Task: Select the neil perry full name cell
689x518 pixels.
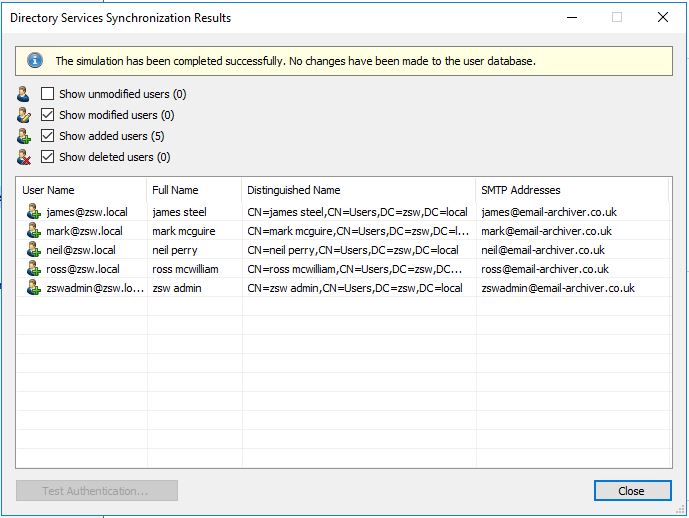Action: (x=194, y=250)
